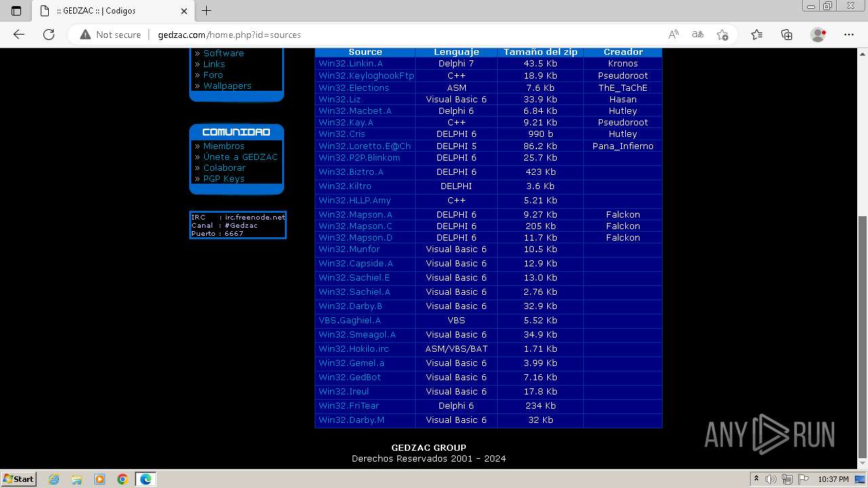Open the Win32.Darby.B source link
The image size is (868, 488).
351,306
